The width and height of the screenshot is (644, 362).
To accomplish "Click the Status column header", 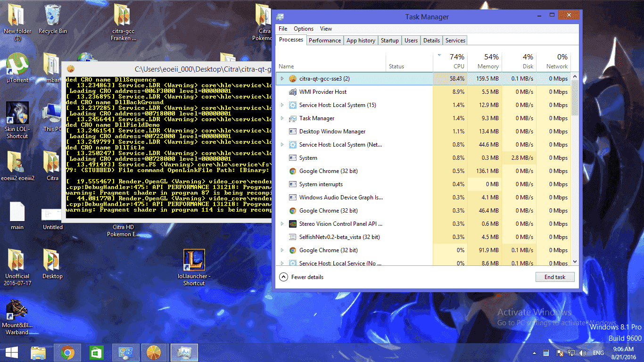I will pos(409,61).
